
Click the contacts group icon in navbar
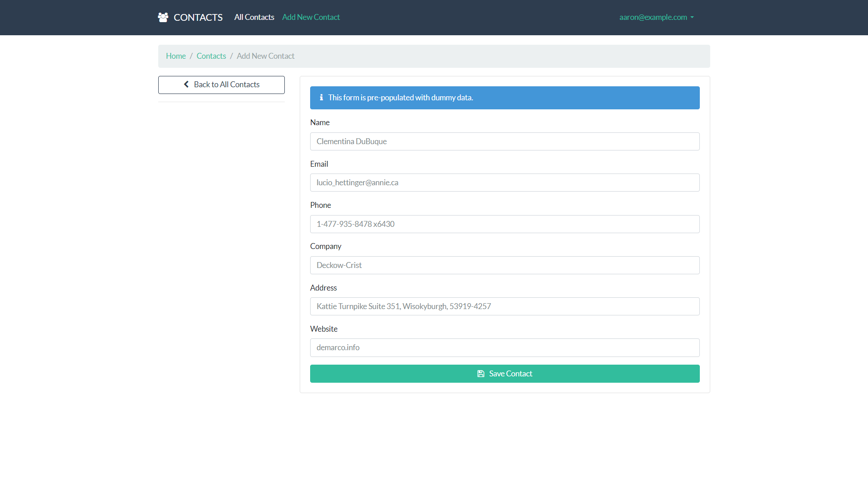tap(163, 18)
